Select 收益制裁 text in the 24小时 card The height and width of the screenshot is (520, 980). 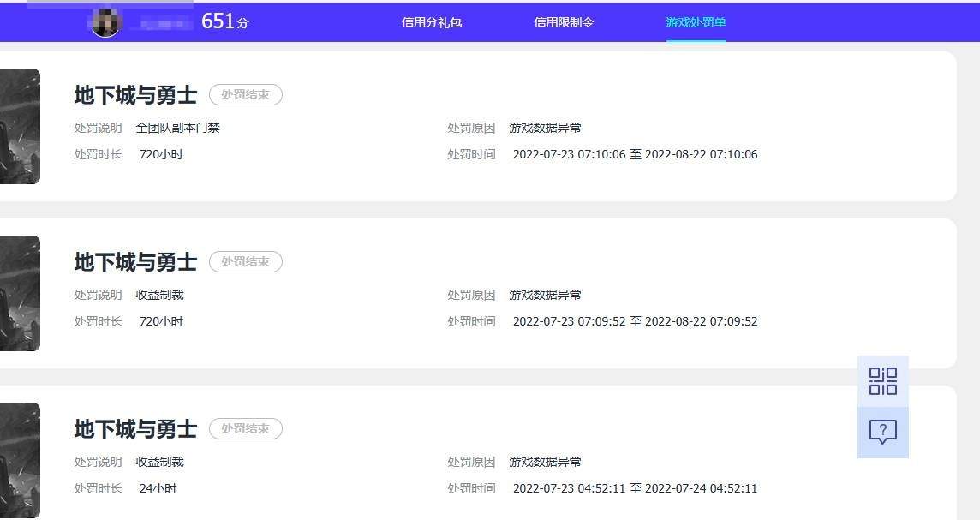[160, 462]
